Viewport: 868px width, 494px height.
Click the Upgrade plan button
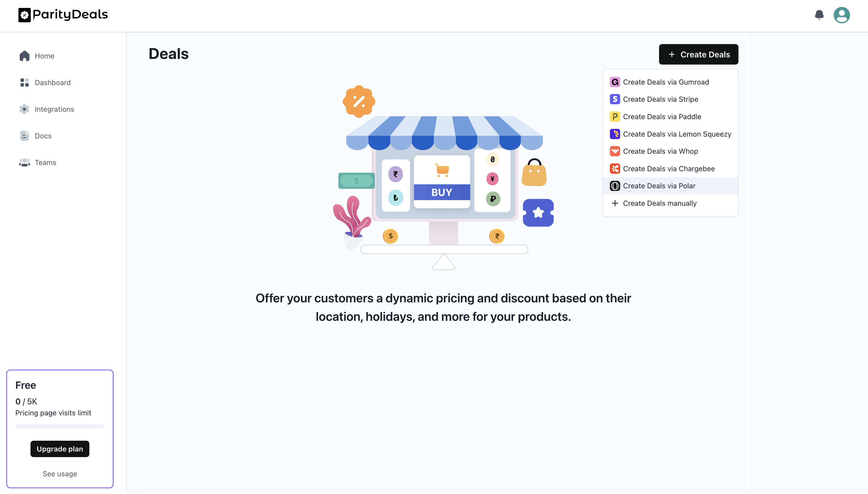click(60, 449)
